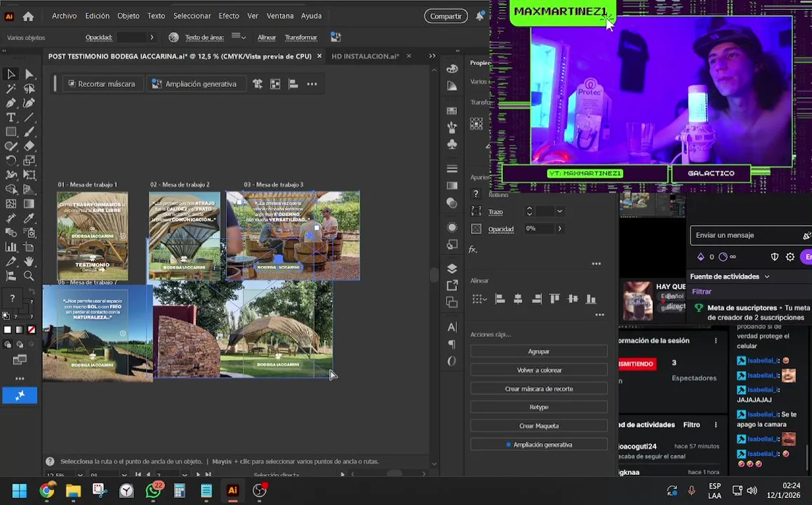Click the Compartir button
This screenshot has height=505, width=812.
446,16
